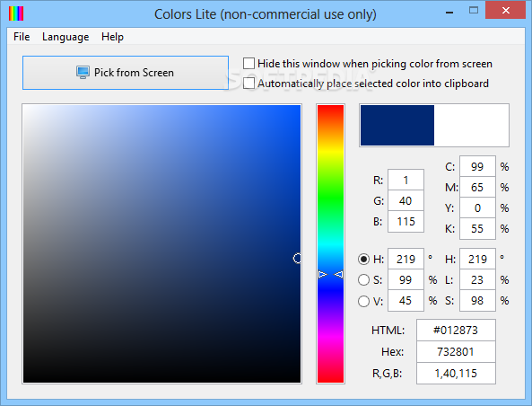Screen dimensions: 532x406
Task: Click the rainbow Colors Lite app icon
Action: (x=16, y=13)
